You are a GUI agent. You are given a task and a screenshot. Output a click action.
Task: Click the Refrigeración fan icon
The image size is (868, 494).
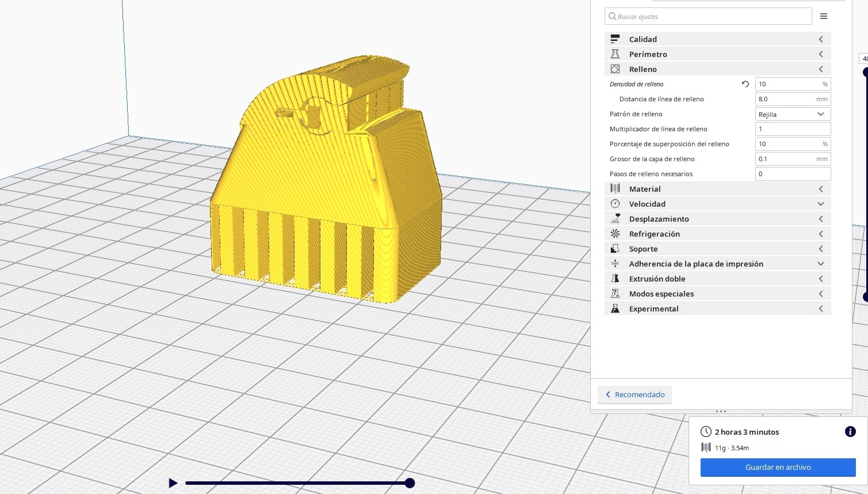tap(615, 234)
